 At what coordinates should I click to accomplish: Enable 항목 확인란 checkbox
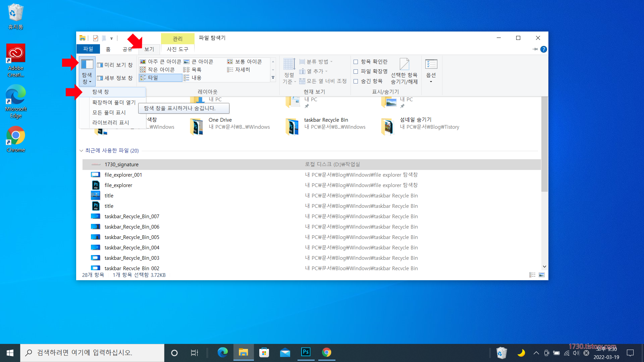356,62
